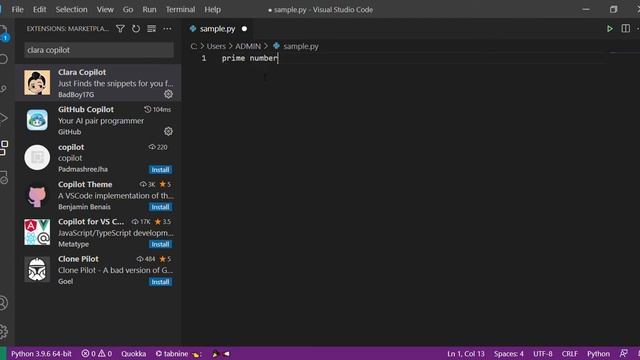Install the copilot extension by PadmashreeJha

click(x=160, y=169)
